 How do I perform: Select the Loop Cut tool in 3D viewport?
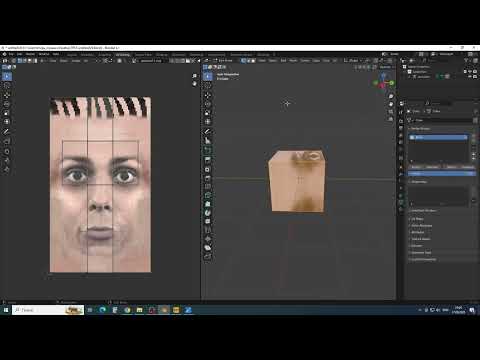coord(207,187)
